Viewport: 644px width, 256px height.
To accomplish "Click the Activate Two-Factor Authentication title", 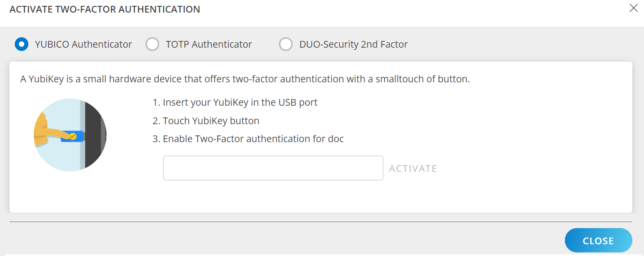I will [105, 9].
